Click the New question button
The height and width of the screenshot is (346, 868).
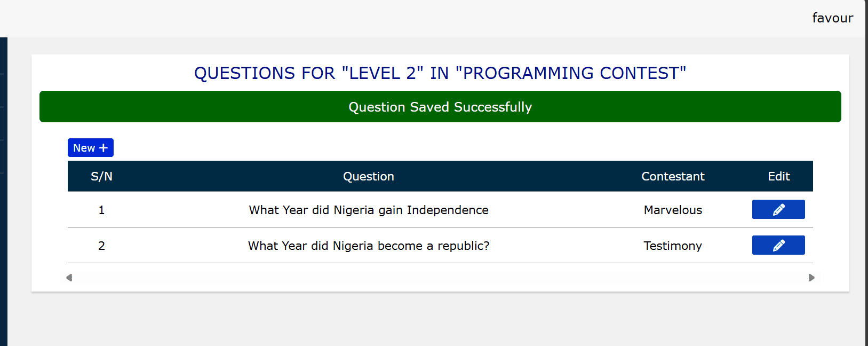click(90, 148)
